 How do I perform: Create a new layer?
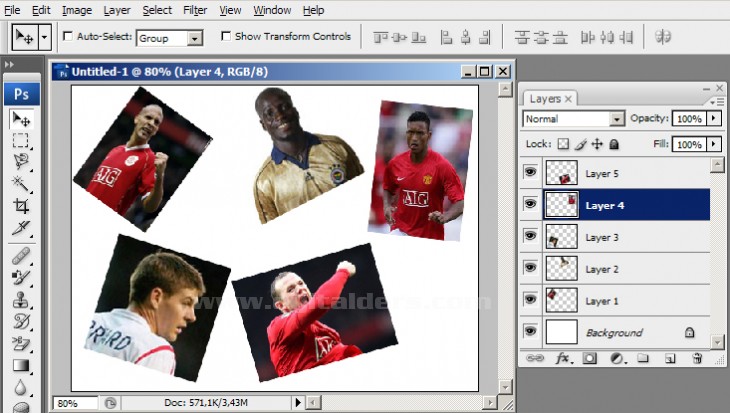pyautogui.click(x=670, y=358)
